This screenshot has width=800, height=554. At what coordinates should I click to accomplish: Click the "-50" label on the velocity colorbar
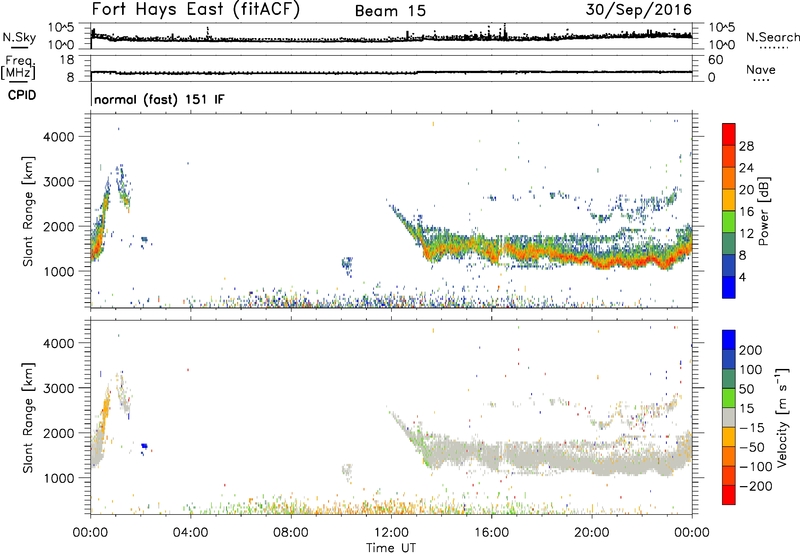tap(753, 447)
